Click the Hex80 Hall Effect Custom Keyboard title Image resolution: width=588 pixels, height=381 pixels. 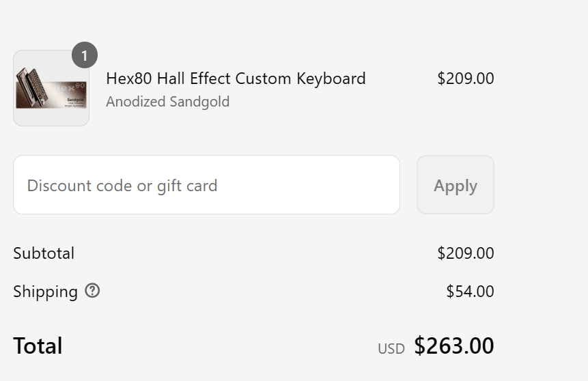(x=236, y=79)
